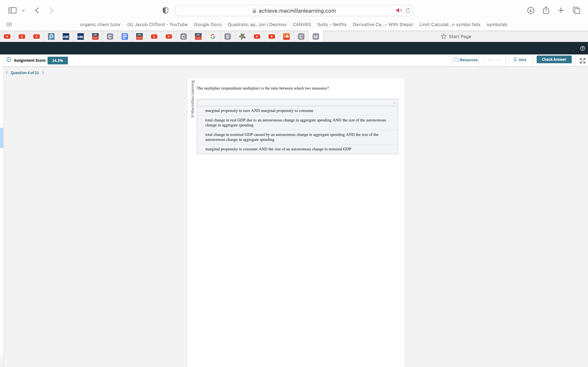Open the answer dropdown arrow

[394, 103]
